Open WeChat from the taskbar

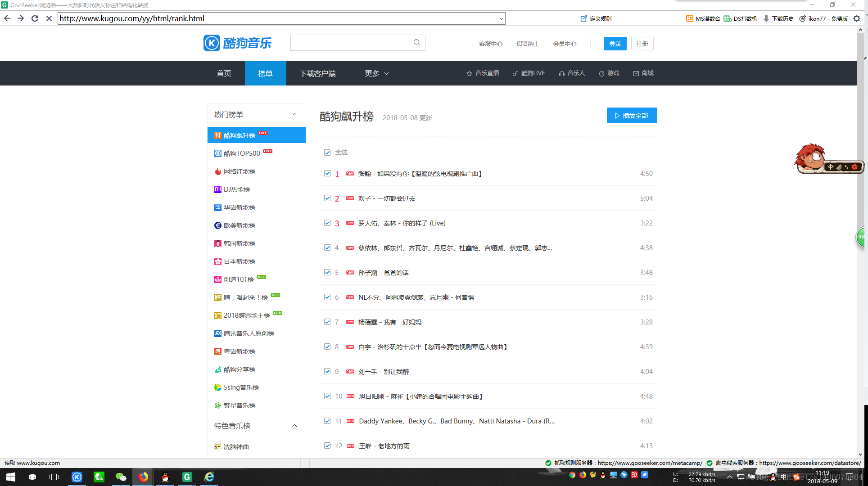pyautogui.click(x=121, y=477)
